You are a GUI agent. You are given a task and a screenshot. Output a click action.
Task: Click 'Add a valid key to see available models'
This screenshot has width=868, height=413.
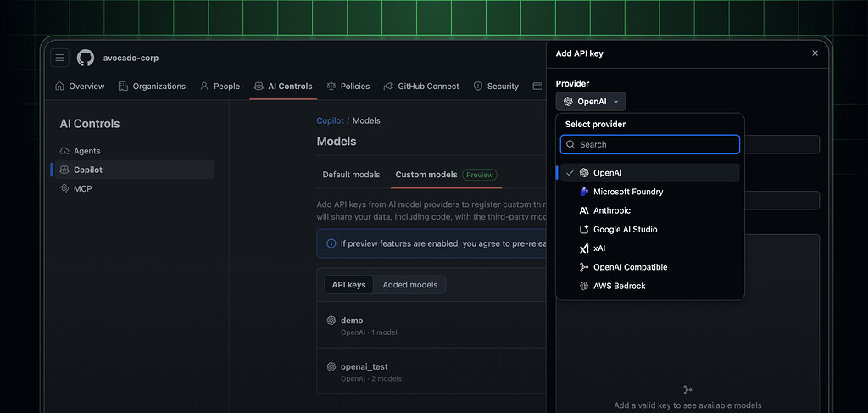tap(687, 405)
